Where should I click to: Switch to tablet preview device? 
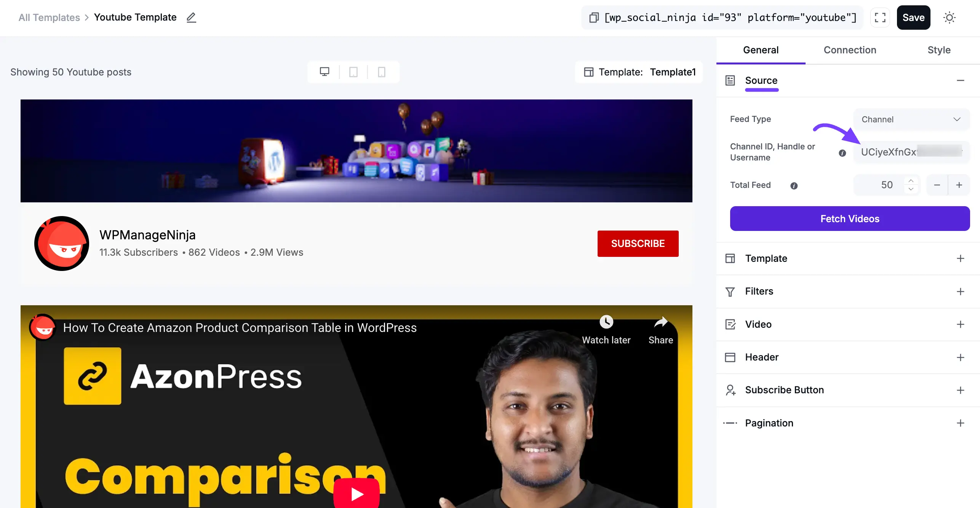click(x=353, y=72)
